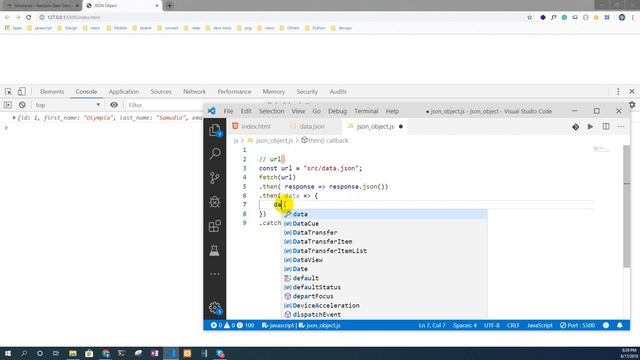640x360 pixels.
Task: Split the editor to the right
Action: tap(606, 127)
